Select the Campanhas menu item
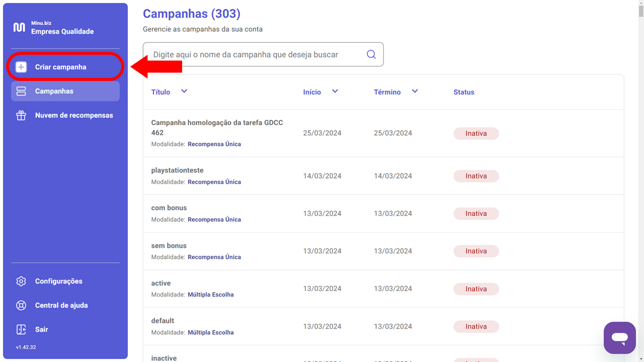Image resolution: width=644 pixels, height=362 pixels. (54, 91)
